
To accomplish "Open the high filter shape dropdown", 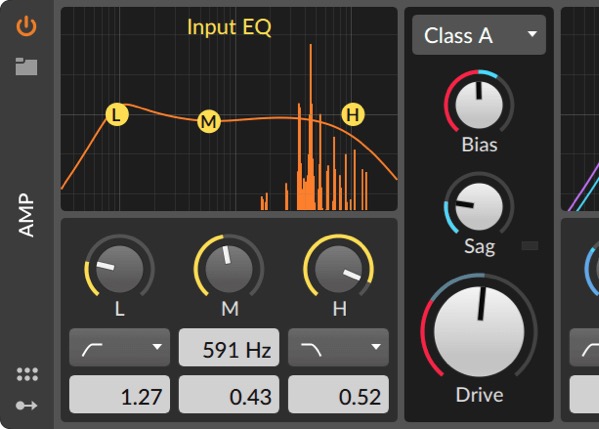I will tap(338, 347).
